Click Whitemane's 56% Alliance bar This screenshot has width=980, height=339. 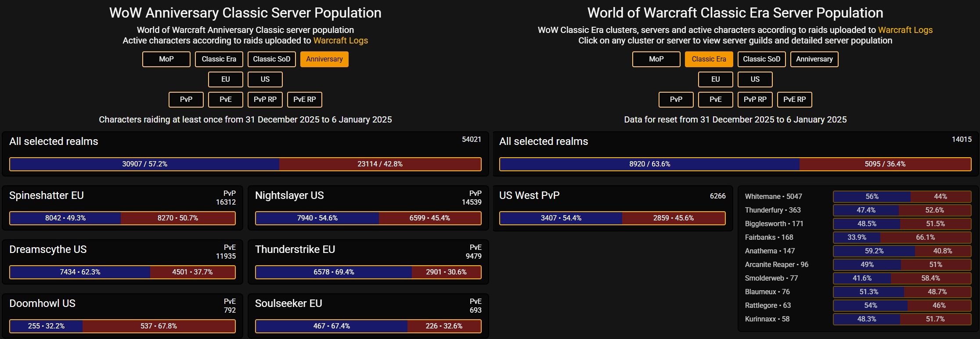(x=872, y=197)
